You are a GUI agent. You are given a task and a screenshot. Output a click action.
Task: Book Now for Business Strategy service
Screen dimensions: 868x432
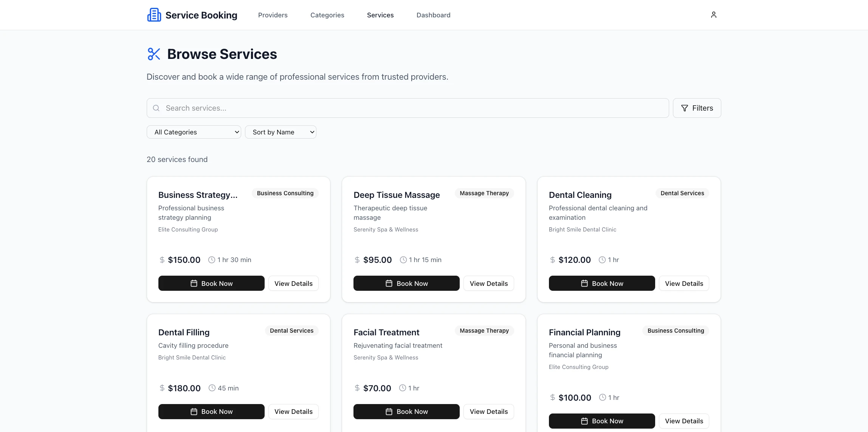pos(211,283)
